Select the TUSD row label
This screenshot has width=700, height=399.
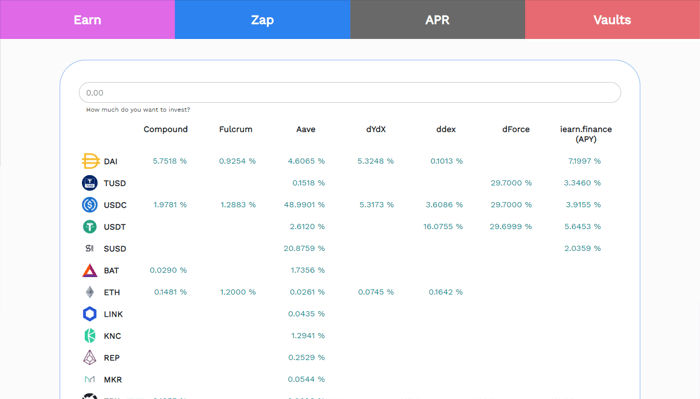coord(115,183)
